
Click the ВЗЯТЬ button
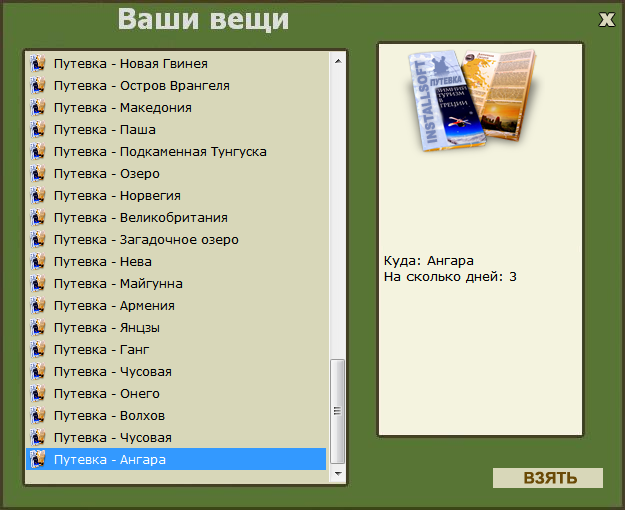coord(548,478)
